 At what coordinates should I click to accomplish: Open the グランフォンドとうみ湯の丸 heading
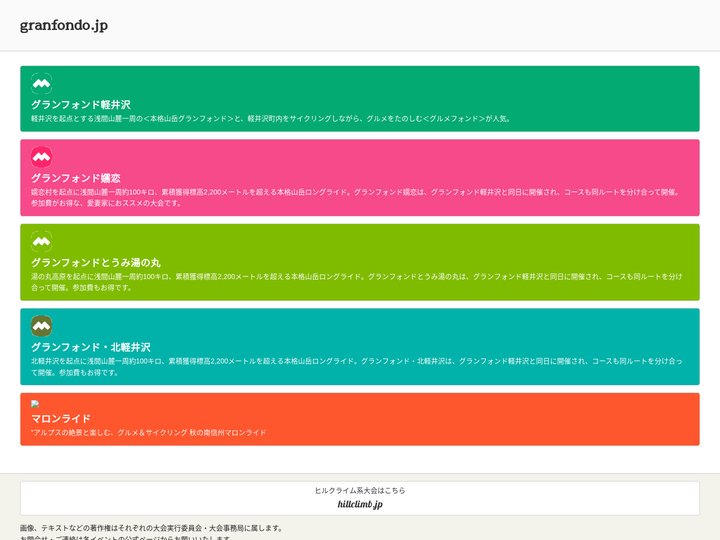(x=96, y=263)
